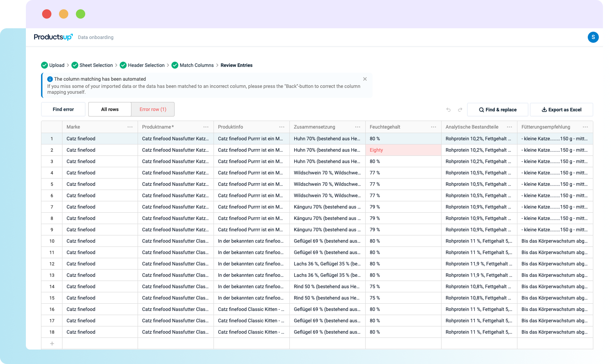Click Produktname cell in row 11

click(x=176, y=252)
